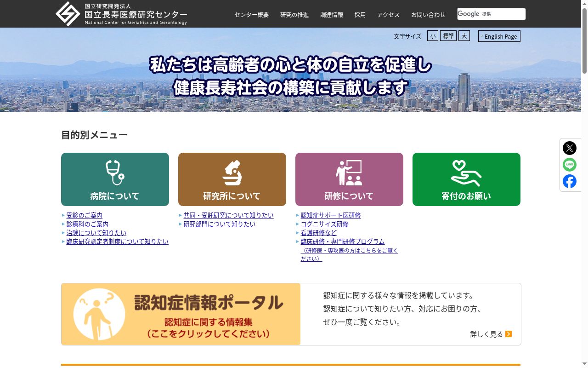Open 臨床研究認定者制度について知りたい link
588x368 pixels.
(x=118, y=241)
